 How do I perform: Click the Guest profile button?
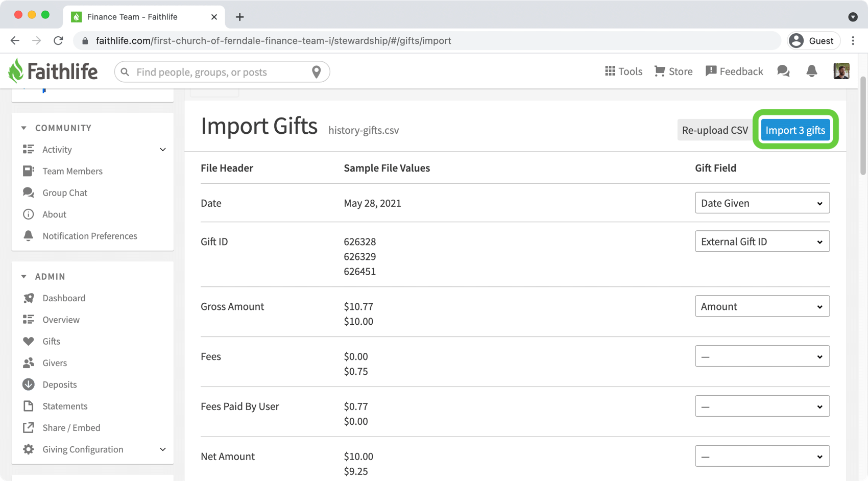pyautogui.click(x=814, y=40)
